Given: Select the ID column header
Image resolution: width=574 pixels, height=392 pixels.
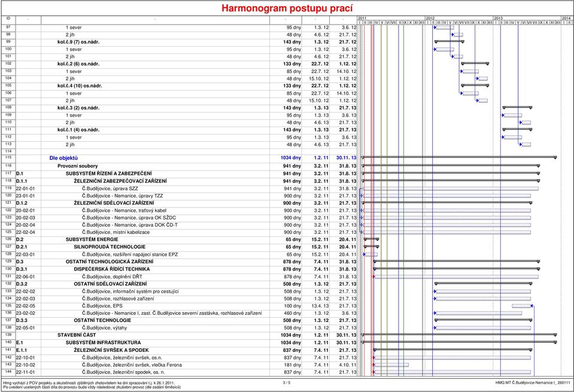Looking at the screenshot, I should tap(8, 19).
